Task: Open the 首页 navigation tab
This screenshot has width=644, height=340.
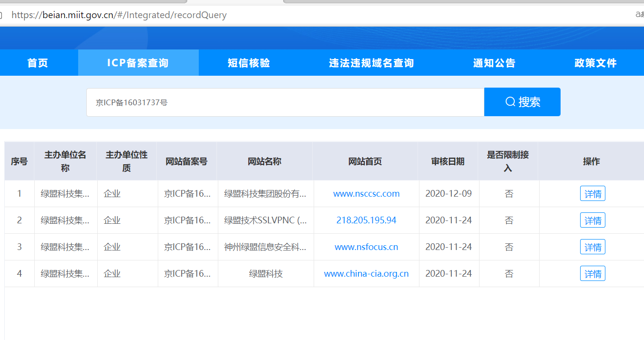Action: click(38, 63)
